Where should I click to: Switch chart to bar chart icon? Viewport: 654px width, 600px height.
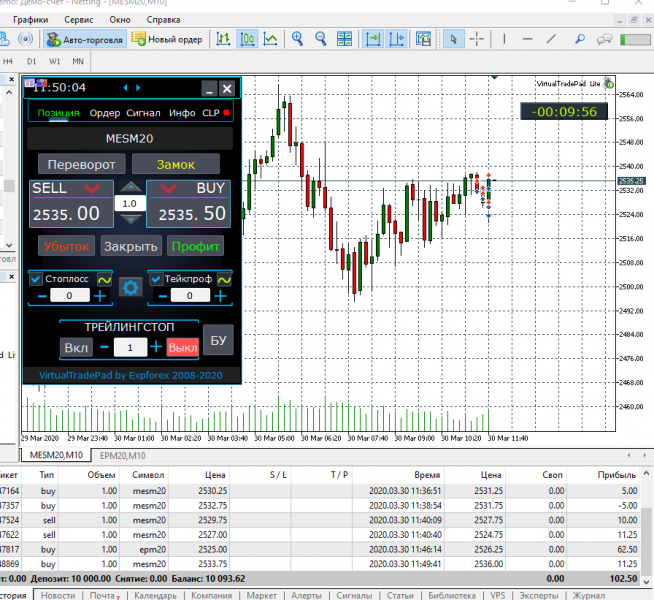pyautogui.click(x=224, y=40)
